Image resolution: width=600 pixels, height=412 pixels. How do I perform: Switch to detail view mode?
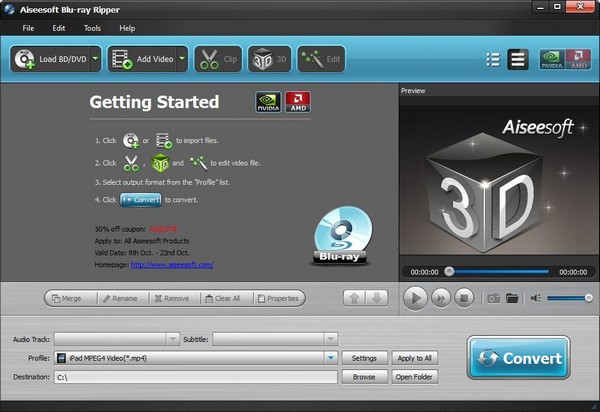pos(517,59)
